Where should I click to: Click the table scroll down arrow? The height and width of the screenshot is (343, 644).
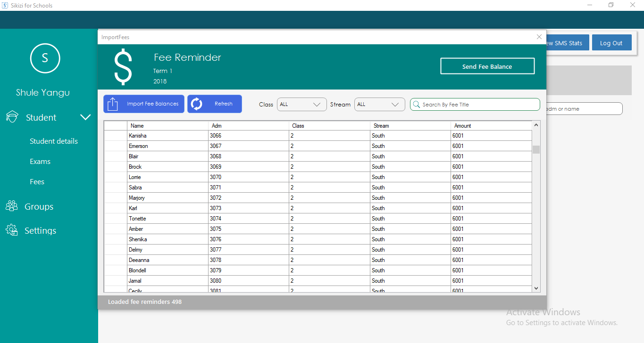(536, 288)
